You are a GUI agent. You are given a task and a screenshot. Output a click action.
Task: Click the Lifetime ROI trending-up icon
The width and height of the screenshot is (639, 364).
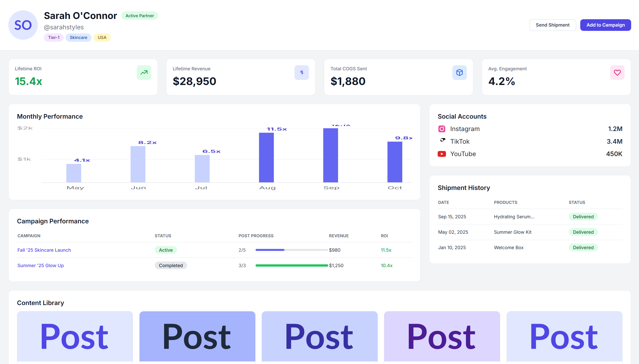[144, 73]
